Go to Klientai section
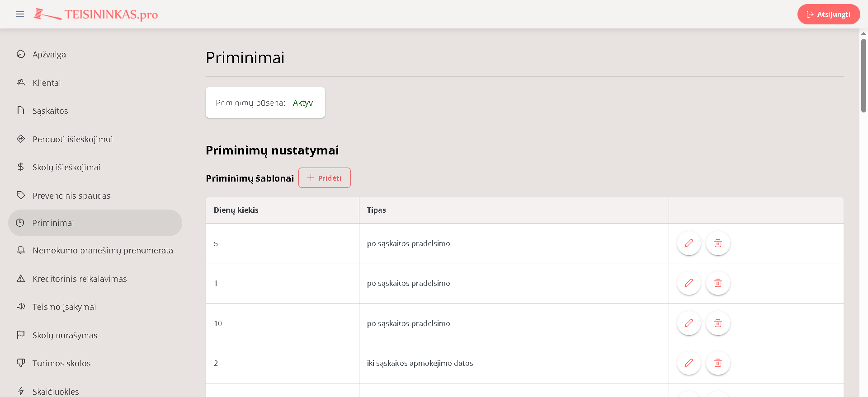Screen dimensions: 868x397 (x=47, y=83)
